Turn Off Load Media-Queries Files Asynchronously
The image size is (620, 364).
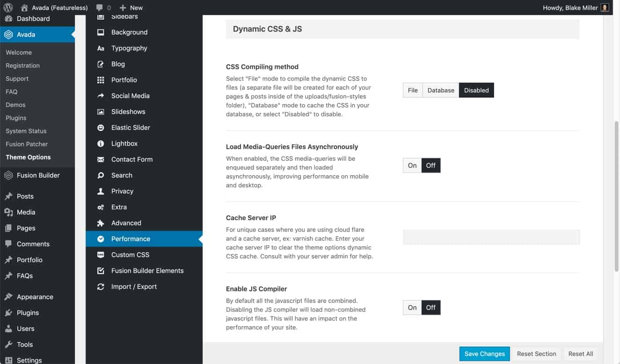431,165
